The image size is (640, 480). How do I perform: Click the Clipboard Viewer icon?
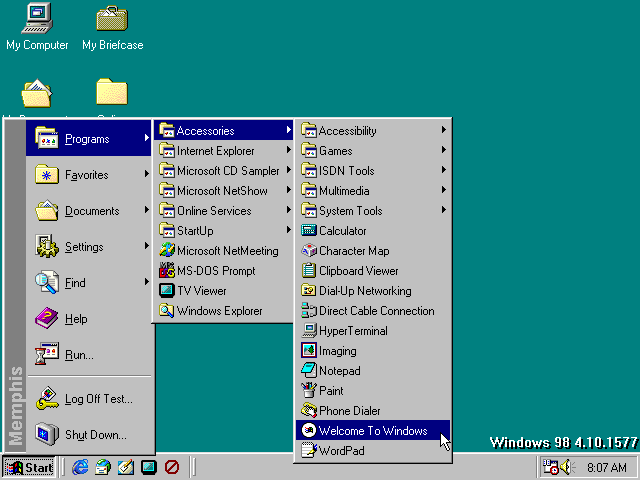click(x=309, y=271)
